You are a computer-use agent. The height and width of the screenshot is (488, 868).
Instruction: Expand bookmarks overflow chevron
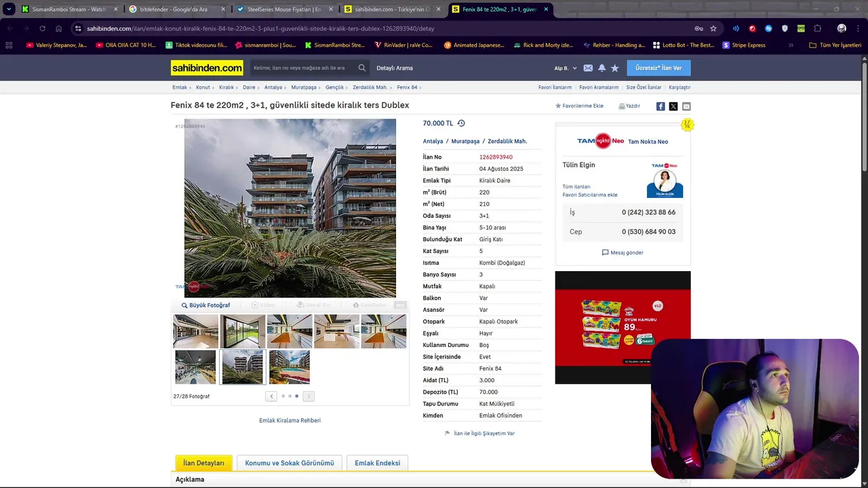click(791, 45)
